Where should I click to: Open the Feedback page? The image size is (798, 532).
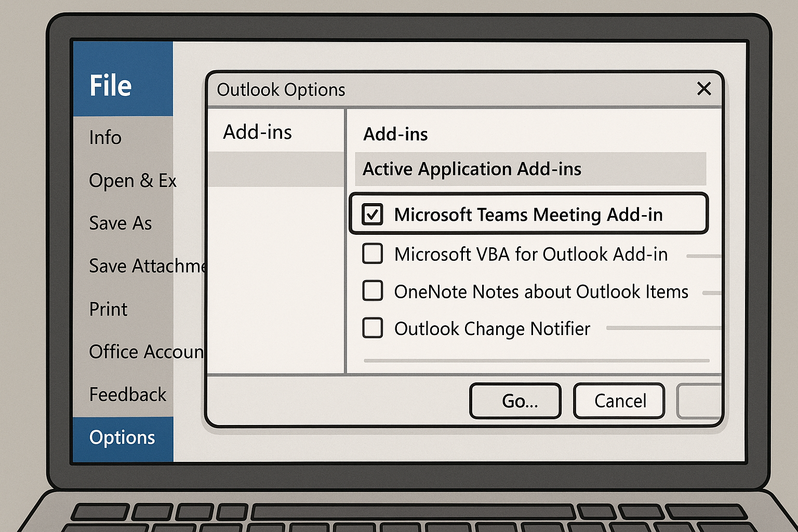click(x=128, y=394)
